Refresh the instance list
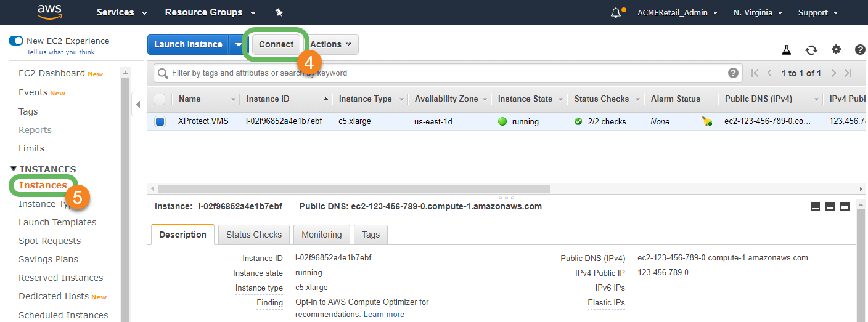The width and height of the screenshot is (868, 322). pyautogui.click(x=811, y=50)
